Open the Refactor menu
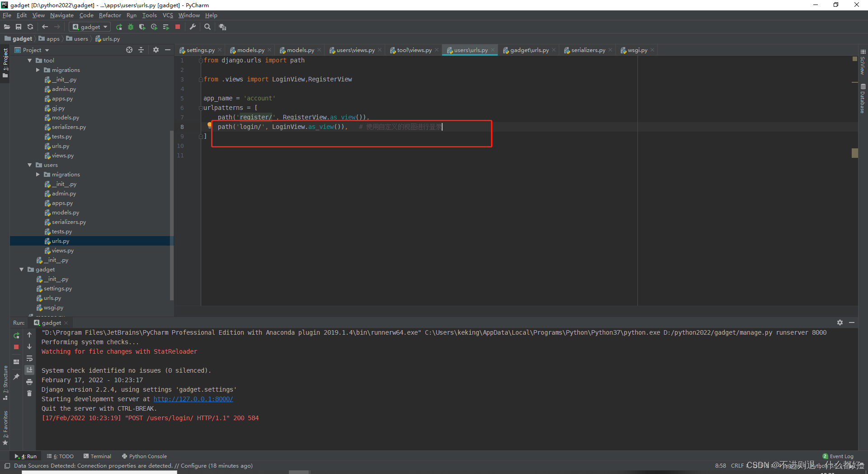The width and height of the screenshot is (868, 474). (110, 15)
